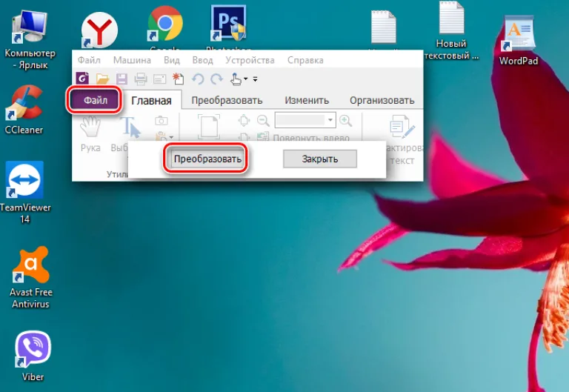Screen dimensions: 569x392
Task: Click the Undo arrow icon
Action: tap(198, 79)
